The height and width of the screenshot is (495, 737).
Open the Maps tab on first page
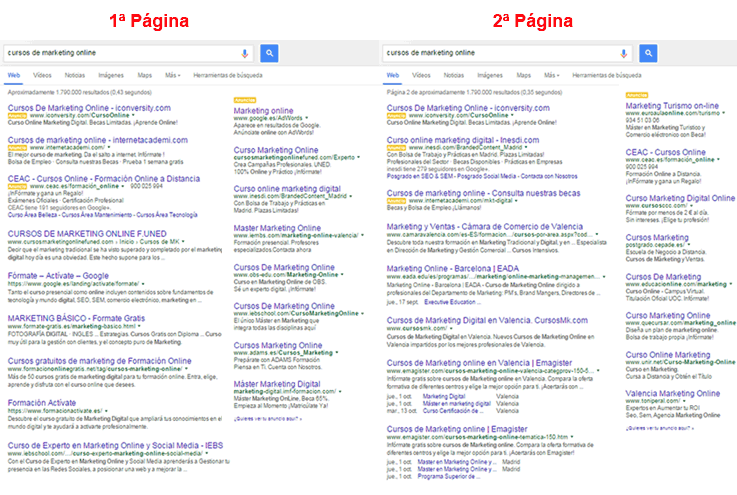(145, 75)
